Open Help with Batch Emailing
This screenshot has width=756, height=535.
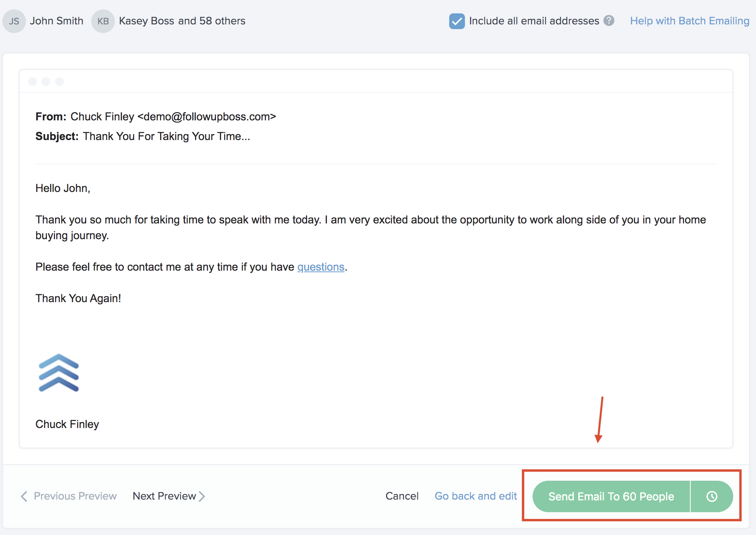[690, 21]
